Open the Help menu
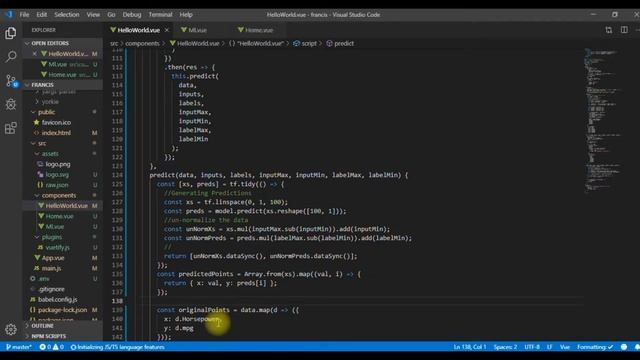640x360 pixels. tap(186, 15)
